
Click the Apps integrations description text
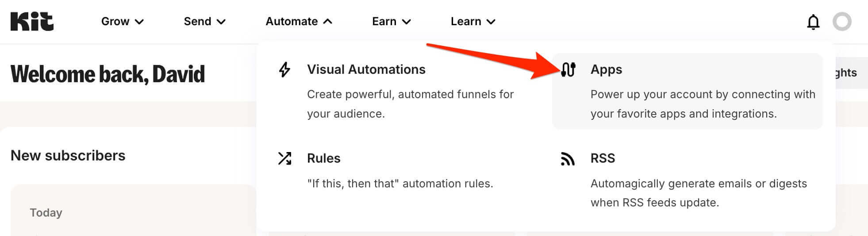coord(702,104)
